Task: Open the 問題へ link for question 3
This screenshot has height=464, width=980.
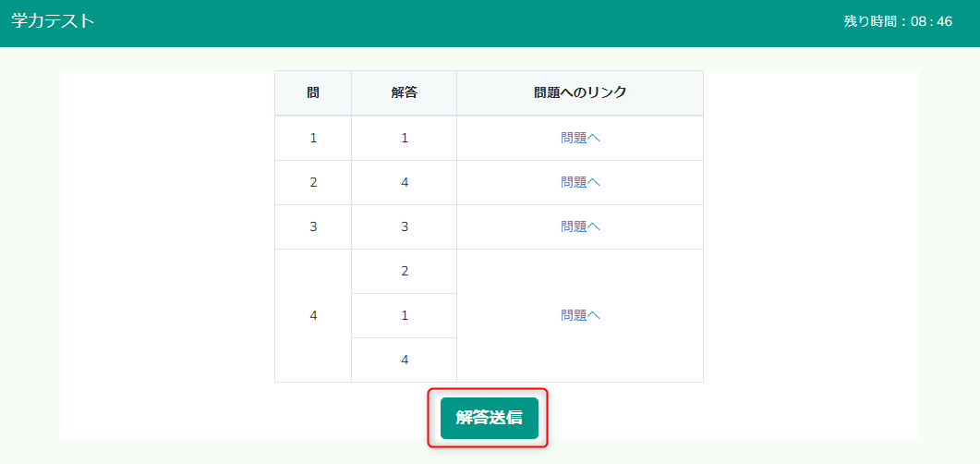Action: click(580, 227)
